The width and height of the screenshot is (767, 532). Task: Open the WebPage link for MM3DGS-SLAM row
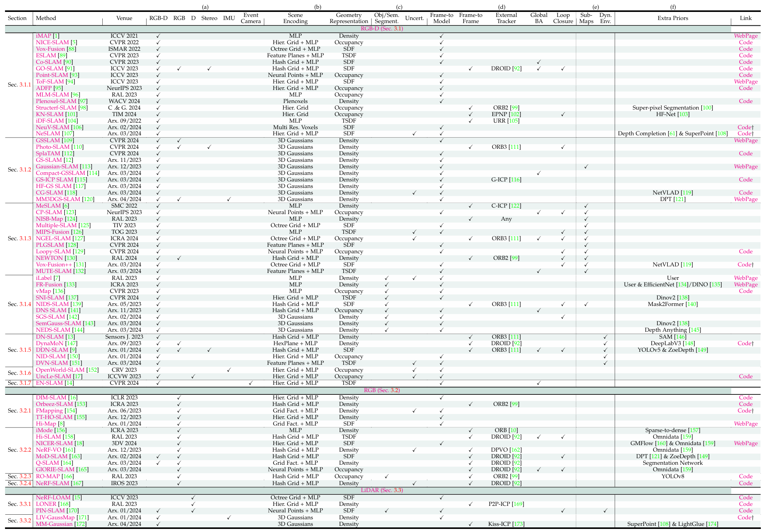coord(745,199)
